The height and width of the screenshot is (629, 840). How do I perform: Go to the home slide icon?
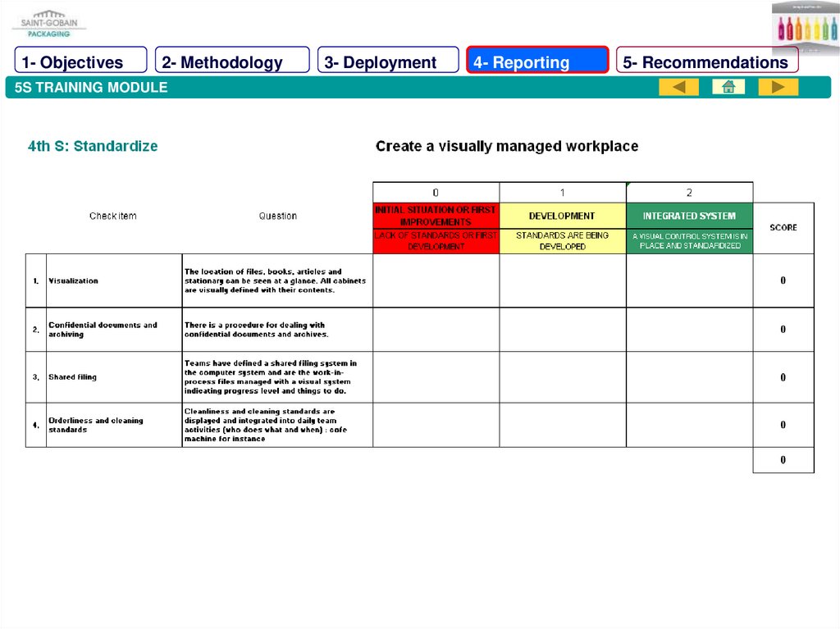click(x=728, y=87)
